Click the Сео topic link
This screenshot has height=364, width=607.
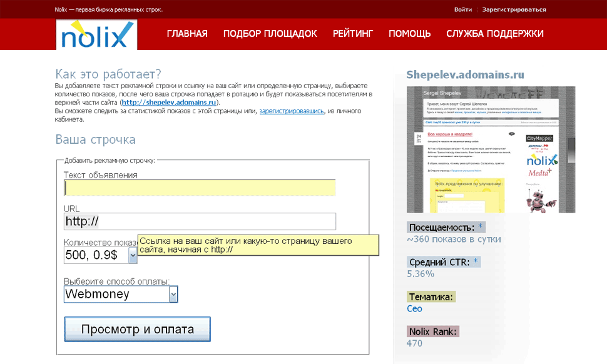(x=414, y=309)
